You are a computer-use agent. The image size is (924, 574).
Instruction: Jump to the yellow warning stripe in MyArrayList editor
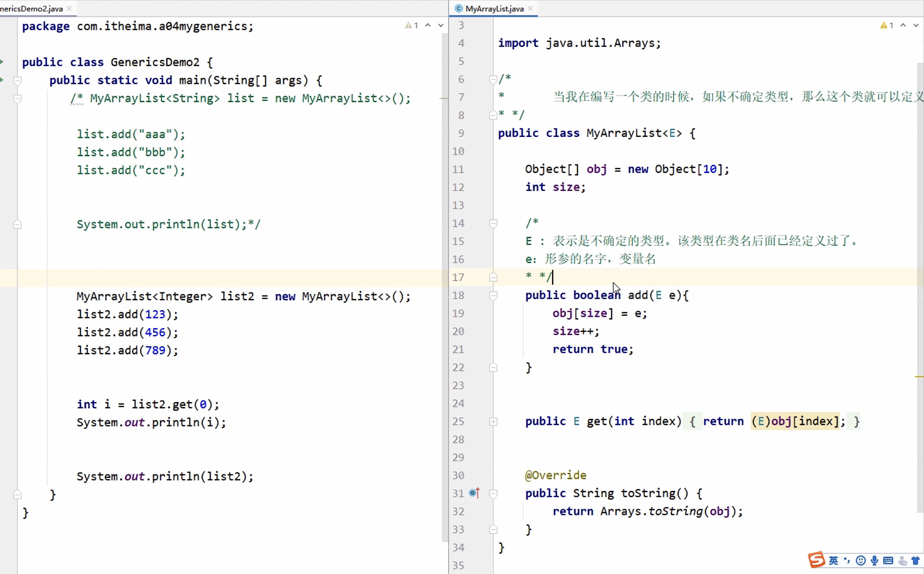tap(919, 376)
